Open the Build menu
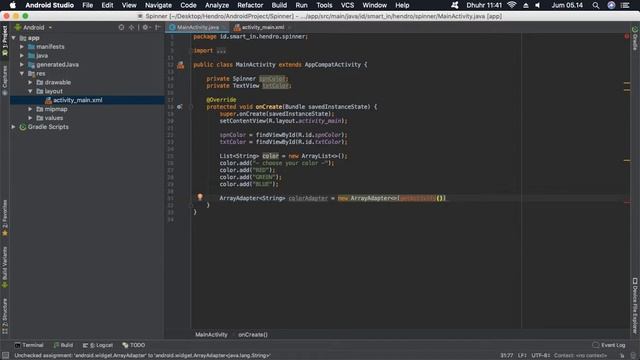Image resolution: width=640 pixels, height=360 pixels. point(279,5)
